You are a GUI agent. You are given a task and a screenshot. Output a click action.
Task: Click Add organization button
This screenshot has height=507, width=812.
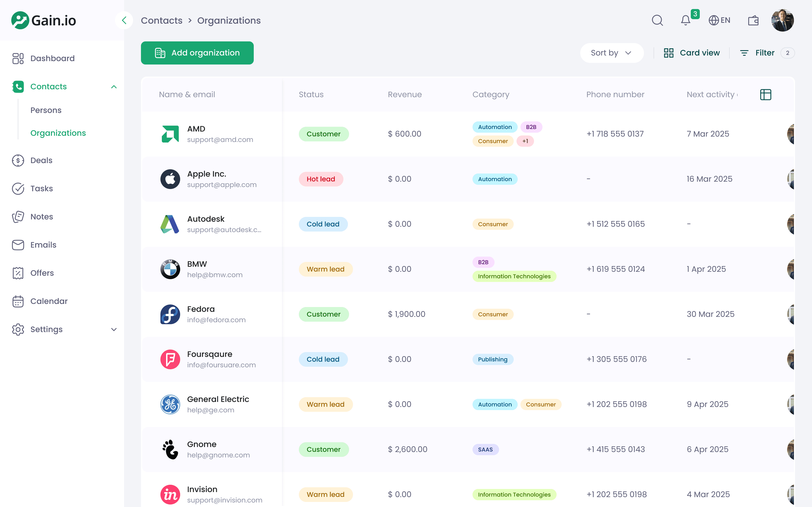[197, 53]
